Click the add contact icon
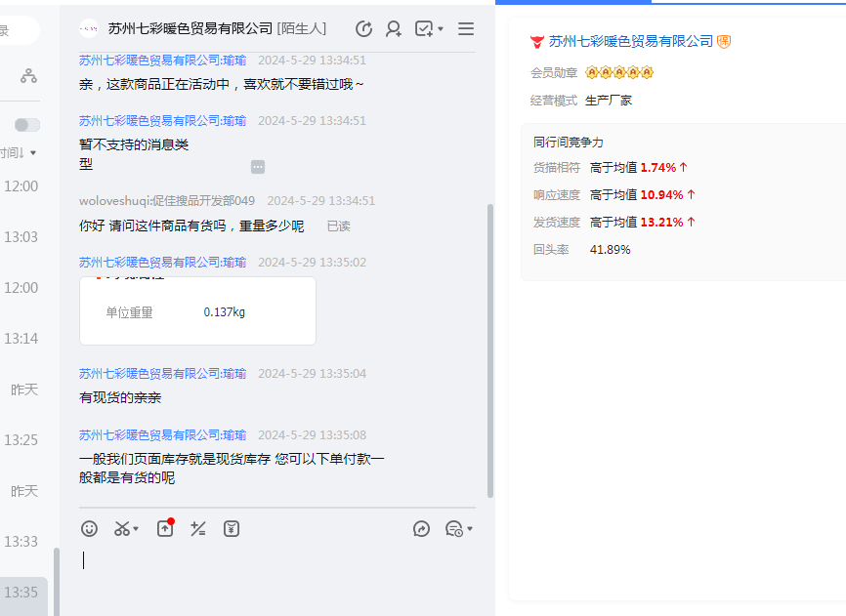Viewport: 846px width, 616px height. point(394,29)
